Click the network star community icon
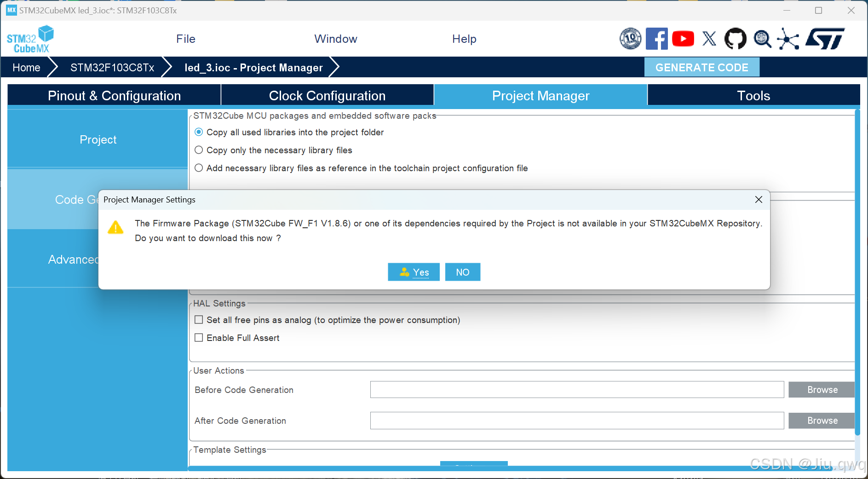The height and width of the screenshot is (479, 868). [788, 39]
